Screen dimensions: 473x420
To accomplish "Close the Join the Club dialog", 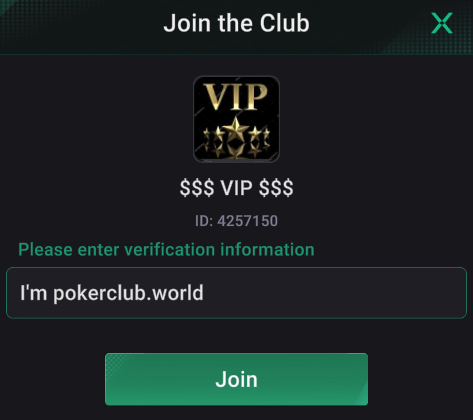I will [442, 23].
